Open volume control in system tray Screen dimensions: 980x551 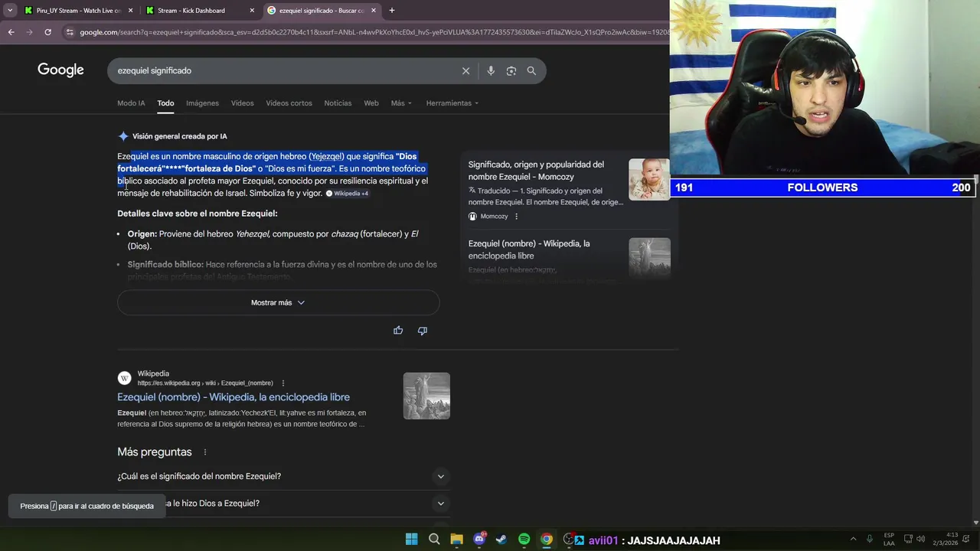[920, 539]
